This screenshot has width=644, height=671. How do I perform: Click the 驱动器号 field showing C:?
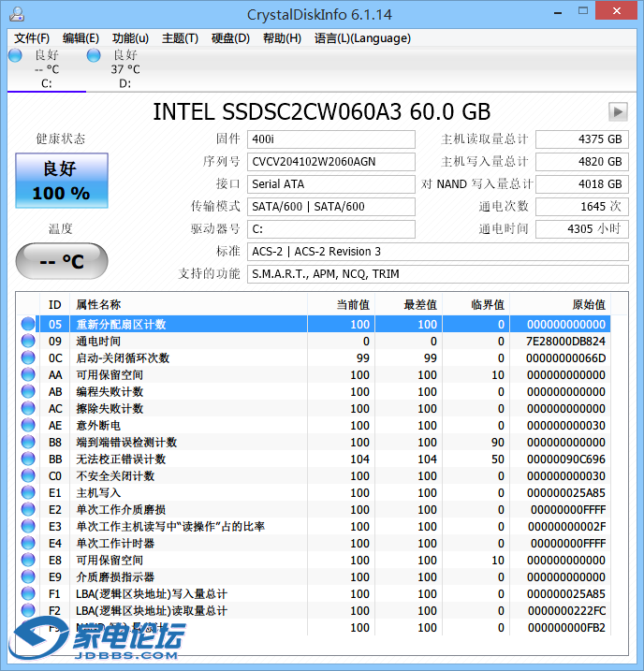[331, 229]
